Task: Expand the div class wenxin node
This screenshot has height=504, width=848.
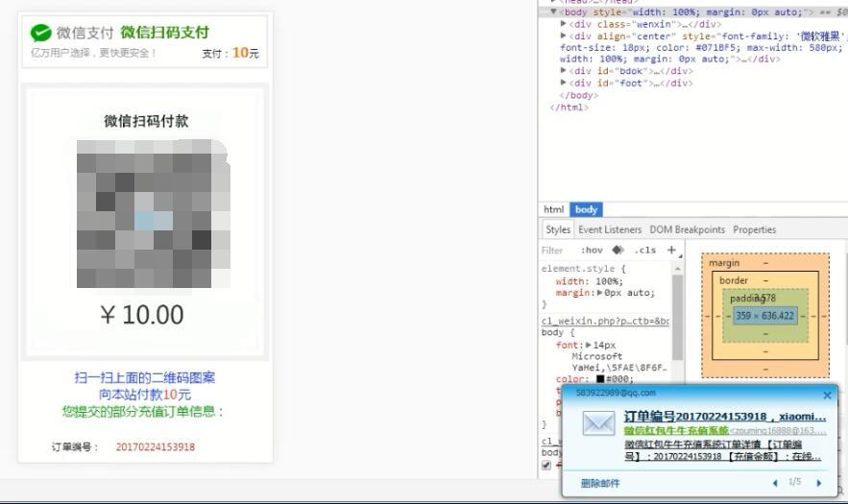Action: [x=564, y=24]
